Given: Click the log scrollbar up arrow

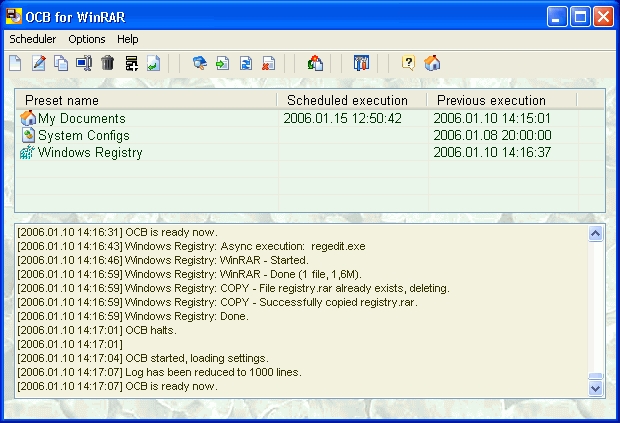Looking at the screenshot, I should pos(596,234).
